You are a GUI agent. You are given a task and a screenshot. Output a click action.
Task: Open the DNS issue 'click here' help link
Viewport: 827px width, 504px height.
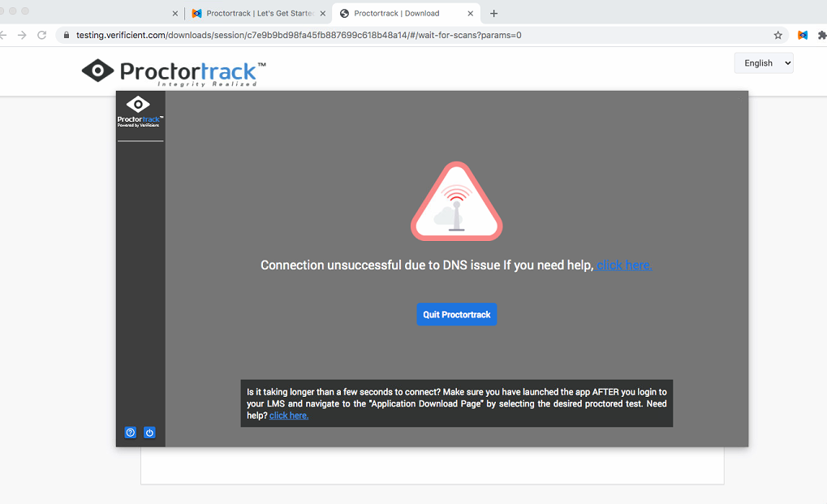(x=624, y=265)
